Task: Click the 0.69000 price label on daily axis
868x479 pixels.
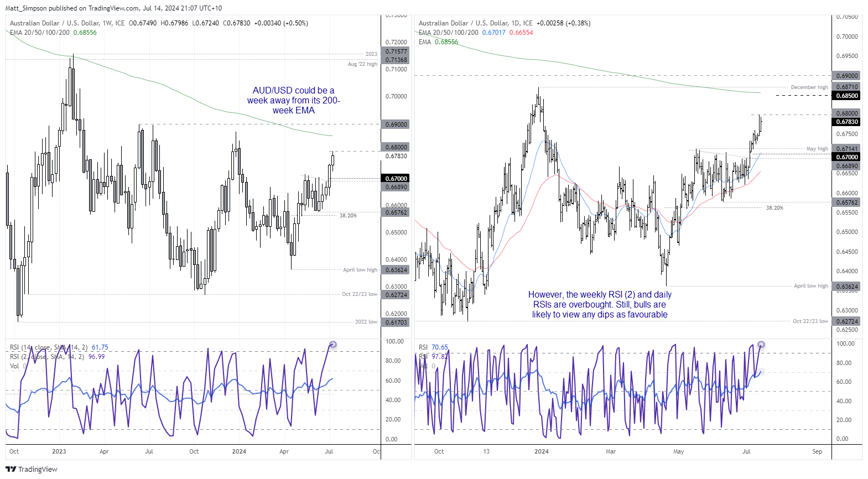Action: [846, 76]
